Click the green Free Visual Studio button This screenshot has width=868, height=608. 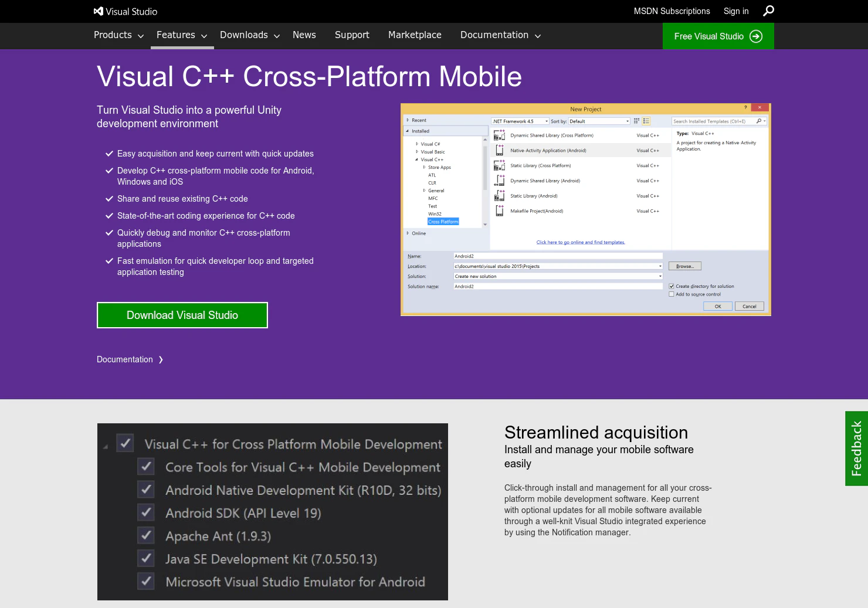(718, 36)
